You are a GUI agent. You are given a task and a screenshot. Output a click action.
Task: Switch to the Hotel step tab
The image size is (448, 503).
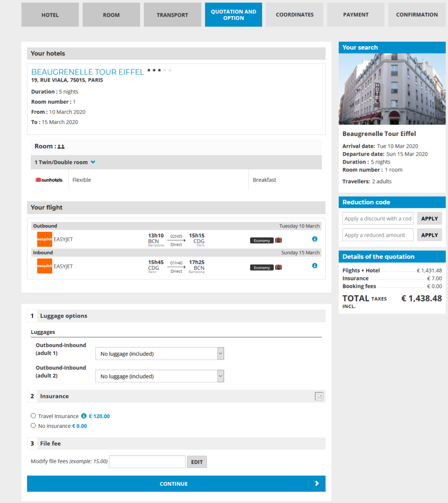(x=50, y=15)
